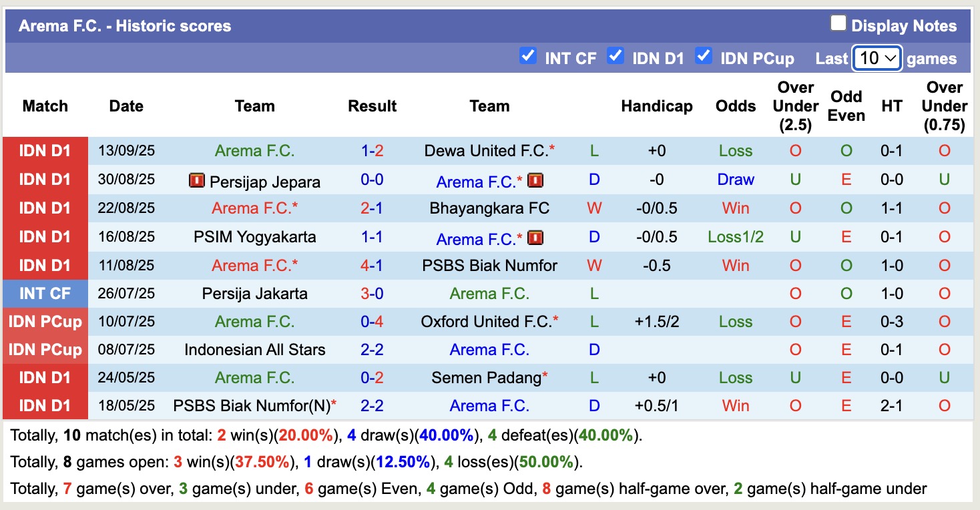The width and height of the screenshot is (980, 510).
Task: Open Bhayangkara FC team page
Action: (489, 208)
